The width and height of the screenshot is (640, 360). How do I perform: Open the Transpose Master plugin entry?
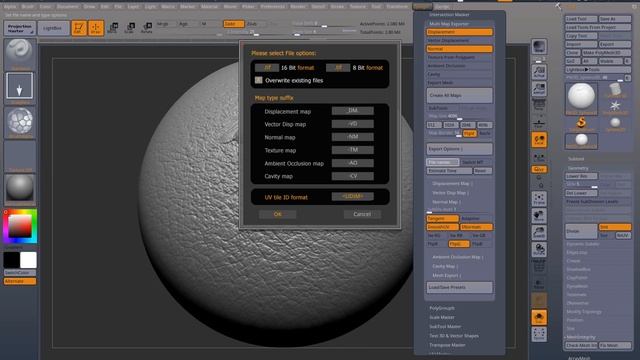pyautogui.click(x=447, y=345)
